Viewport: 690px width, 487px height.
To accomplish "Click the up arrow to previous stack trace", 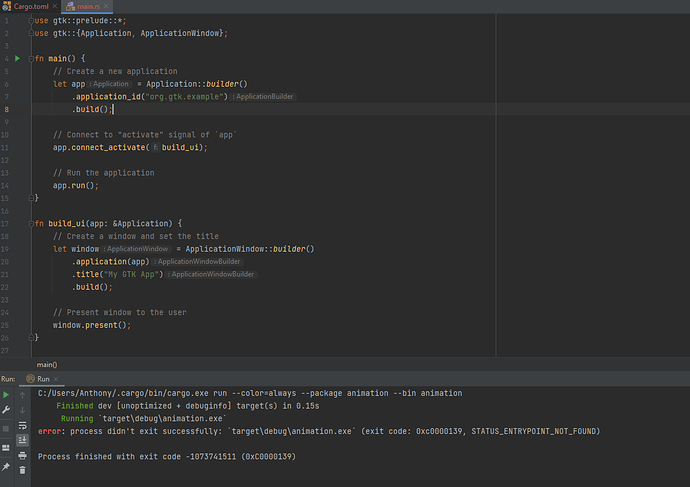I will (23, 395).
